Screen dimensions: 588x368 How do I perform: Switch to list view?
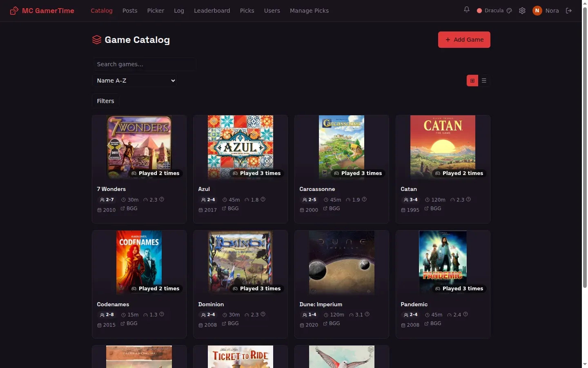point(484,81)
